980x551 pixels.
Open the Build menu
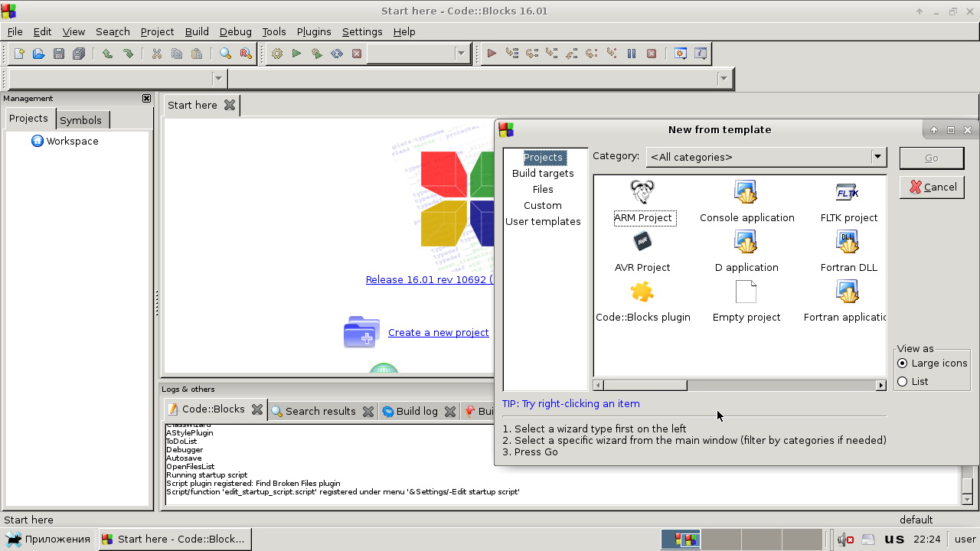197,31
